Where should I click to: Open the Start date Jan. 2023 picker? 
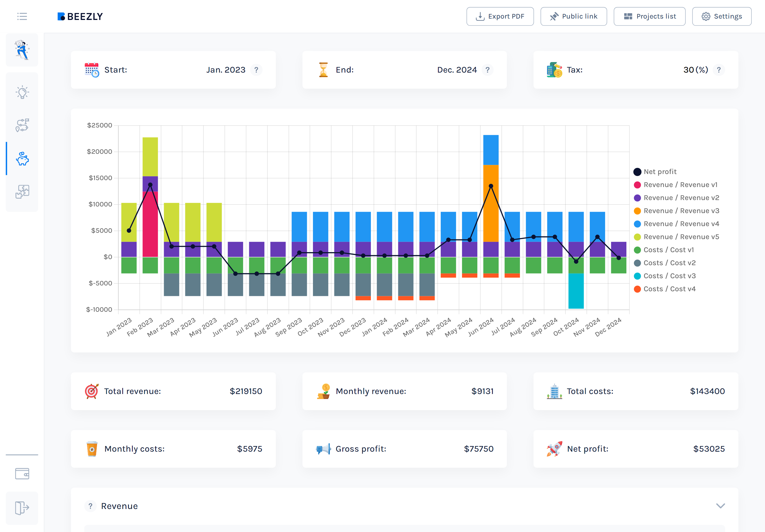coord(226,70)
